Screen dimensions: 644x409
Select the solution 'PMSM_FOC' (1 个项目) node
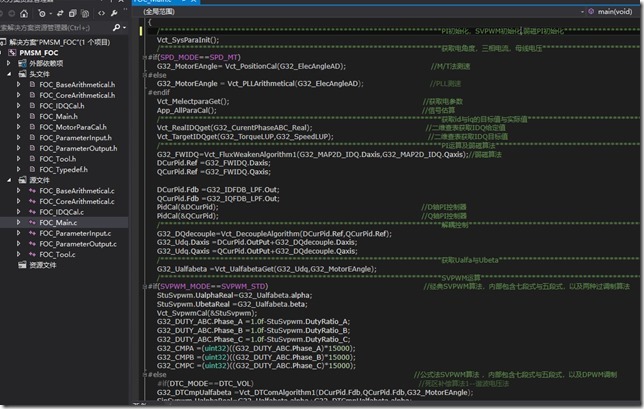(60, 42)
